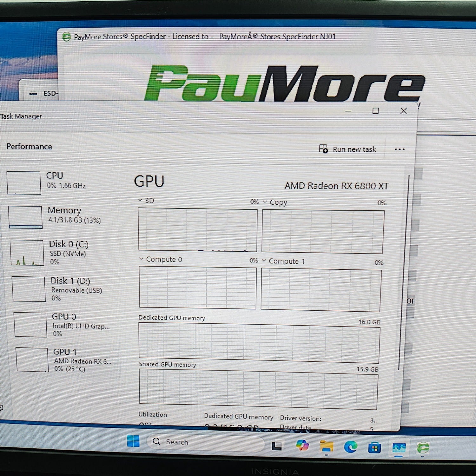Image resolution: width=476 pixels, height=476 pixels.
Task: Click the GPU 1 mini graph thumbnail
Action: pyautogui.click(x=32, y=360)
